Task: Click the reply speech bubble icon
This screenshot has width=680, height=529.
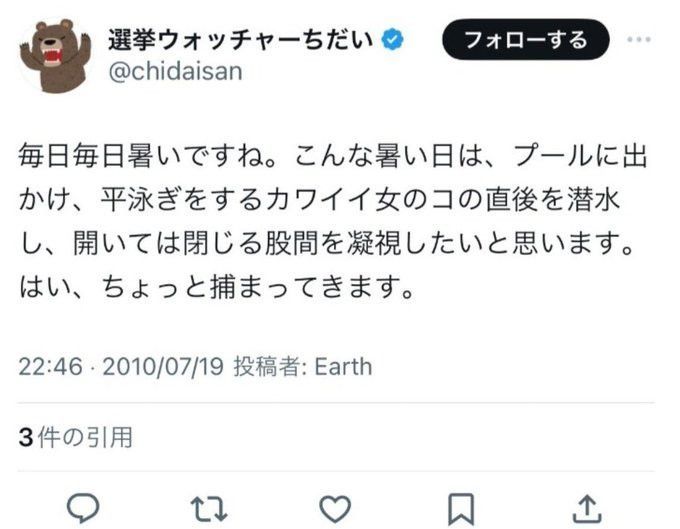Action: (x=83, y=507)
